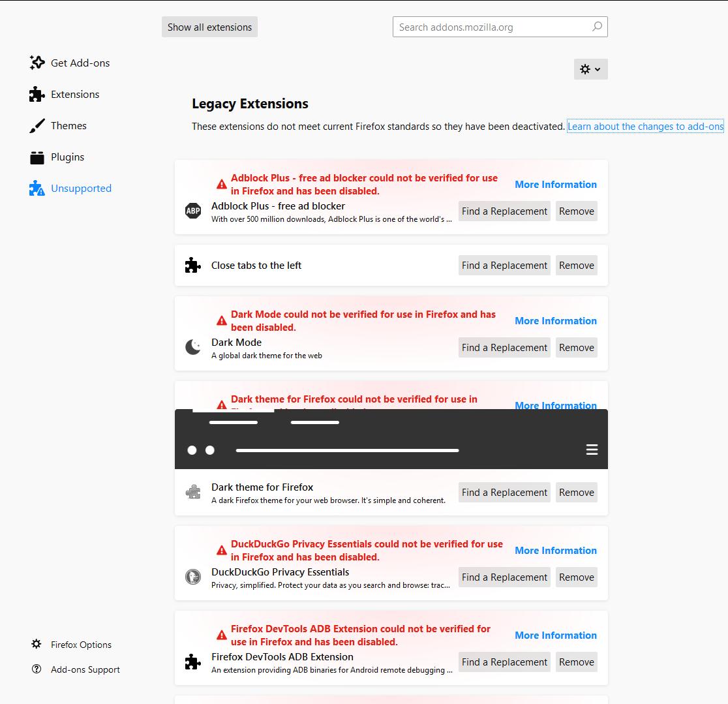This screenshot has width=728, height=704.
Task: Open the Firefox Options gear icon
Action: [37, 645]
